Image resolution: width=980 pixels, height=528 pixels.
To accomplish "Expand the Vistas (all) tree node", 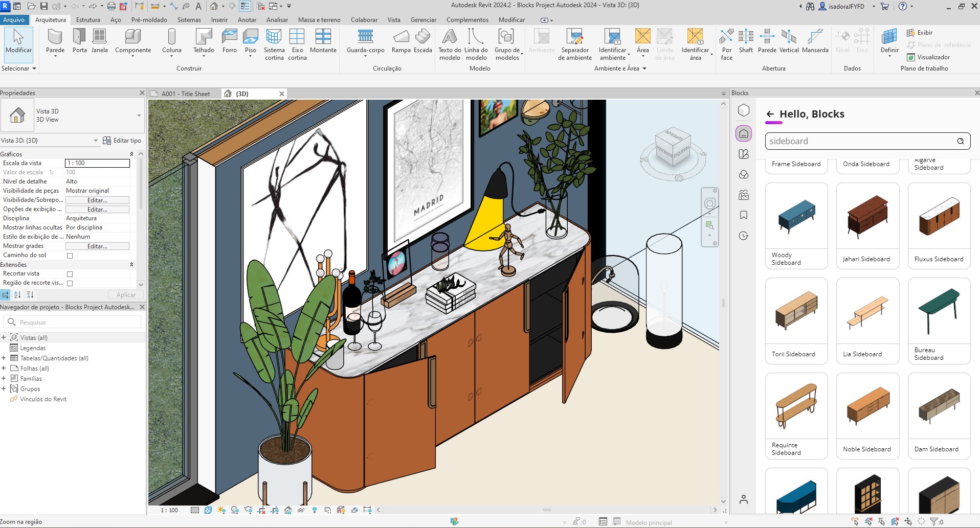I will 4,338.
